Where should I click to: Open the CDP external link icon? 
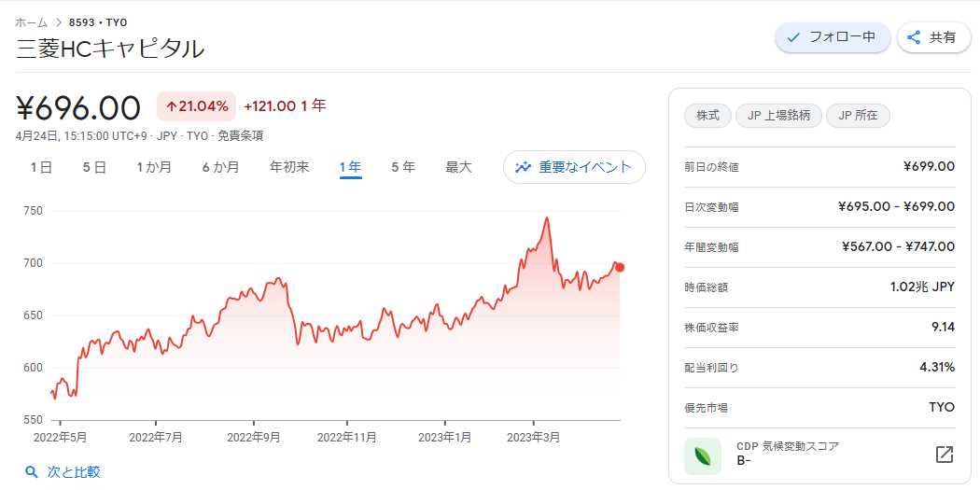[944, 455]
